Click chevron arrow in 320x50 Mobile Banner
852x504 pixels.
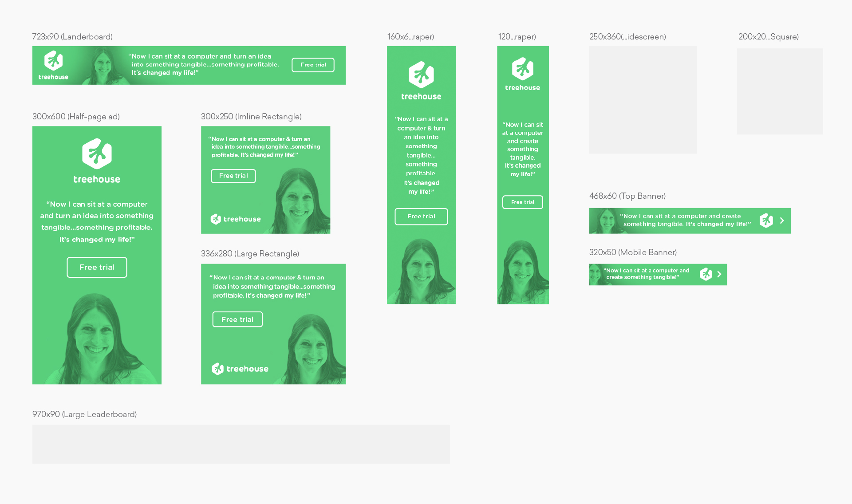(719, 274)
